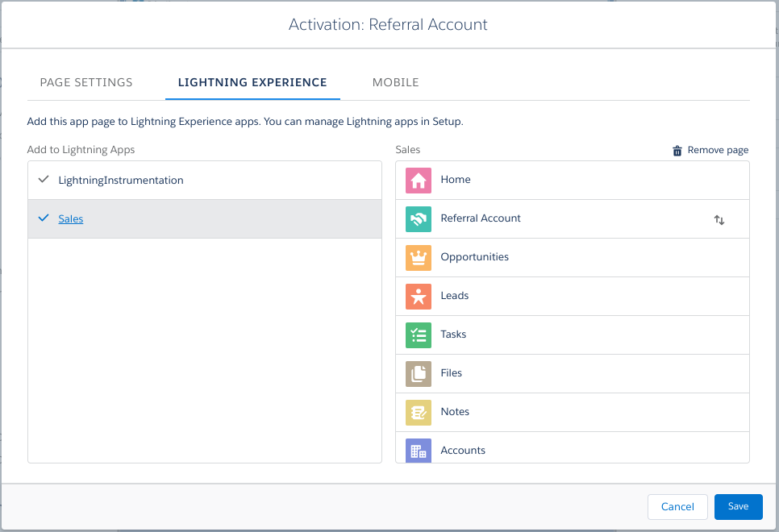Uncheck LightningInstrumentation in Lightning Apps list

pos(44,179)
